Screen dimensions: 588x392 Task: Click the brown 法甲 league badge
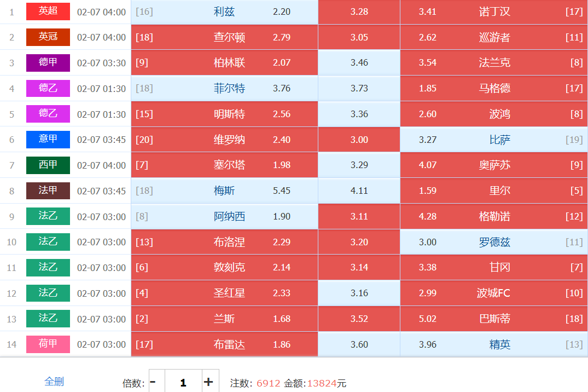pyautogui.click(x=48, y=191)
